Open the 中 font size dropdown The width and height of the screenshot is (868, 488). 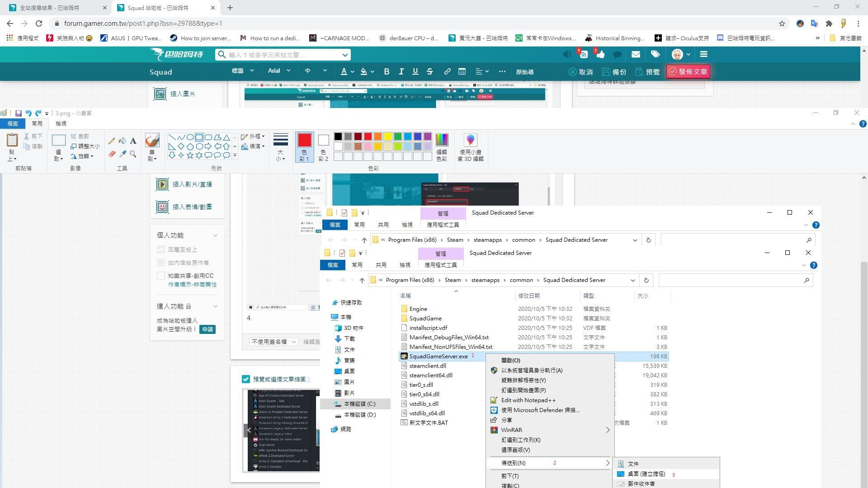click(x=316, y=71)
